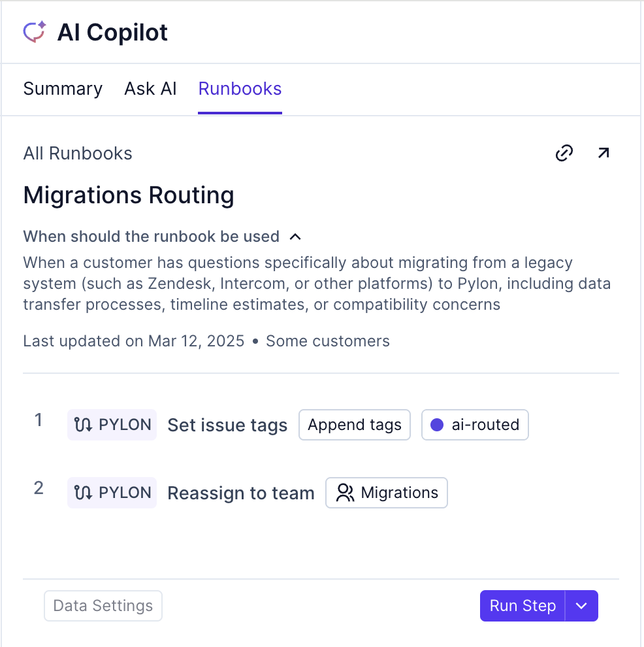
Task: Select the Set issue tags step
Action: click(x=227, y=425)
